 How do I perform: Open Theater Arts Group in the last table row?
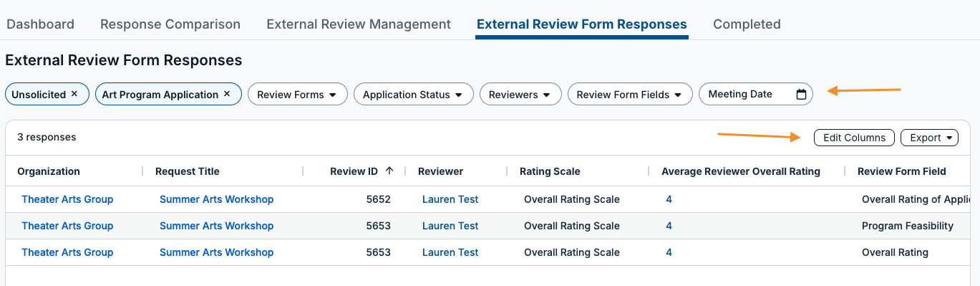[x=67, y=252]
